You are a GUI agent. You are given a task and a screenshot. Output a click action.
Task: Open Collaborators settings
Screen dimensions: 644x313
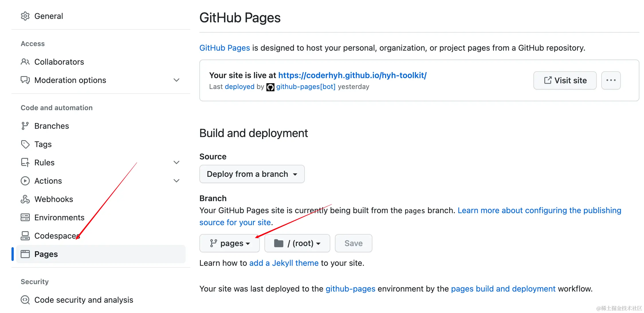(x=101, y=62)
